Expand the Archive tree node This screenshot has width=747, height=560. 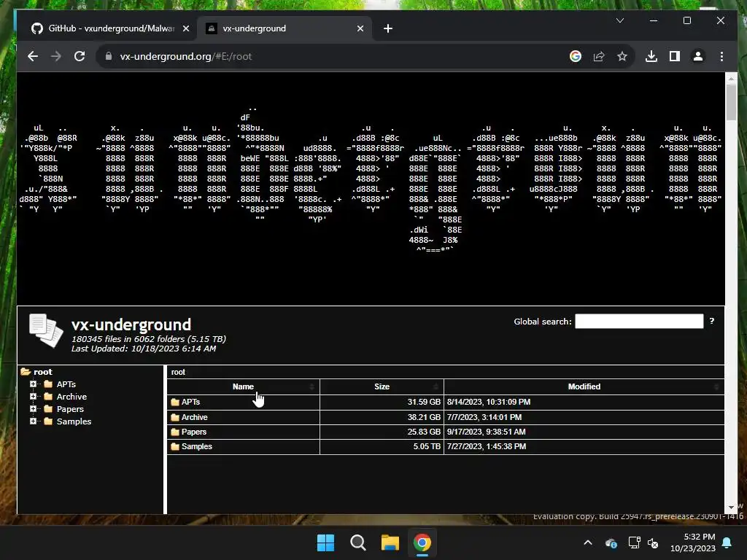[33, 396]
